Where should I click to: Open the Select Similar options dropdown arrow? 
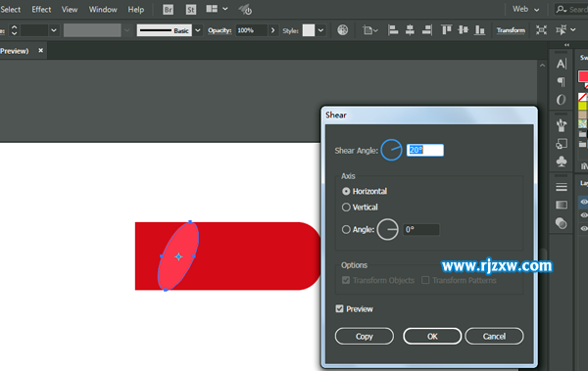coord(573,30)
